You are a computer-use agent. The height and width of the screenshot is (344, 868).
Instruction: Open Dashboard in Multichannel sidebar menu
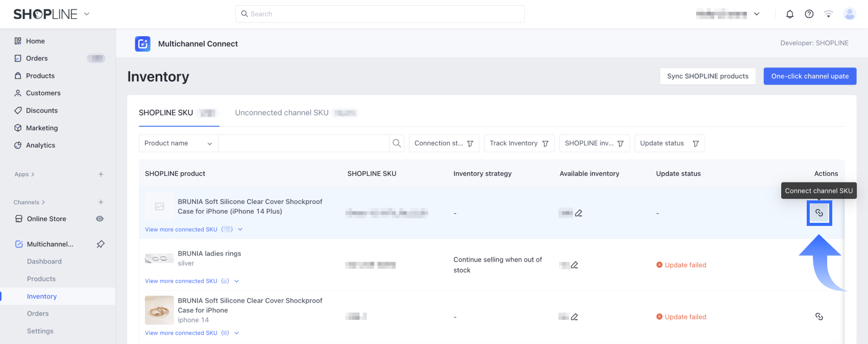(x=44, y=262)
